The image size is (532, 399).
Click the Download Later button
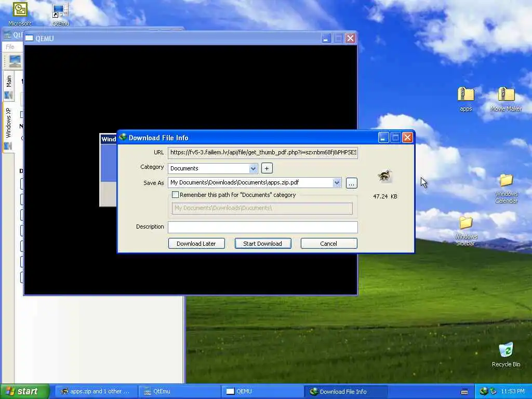pos(196,244)
